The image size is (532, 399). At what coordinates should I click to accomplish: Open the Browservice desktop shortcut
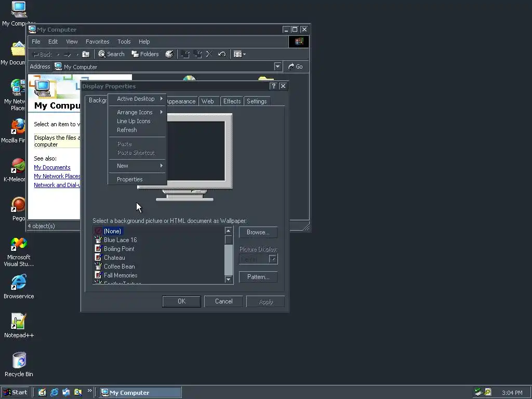[19, 286]
